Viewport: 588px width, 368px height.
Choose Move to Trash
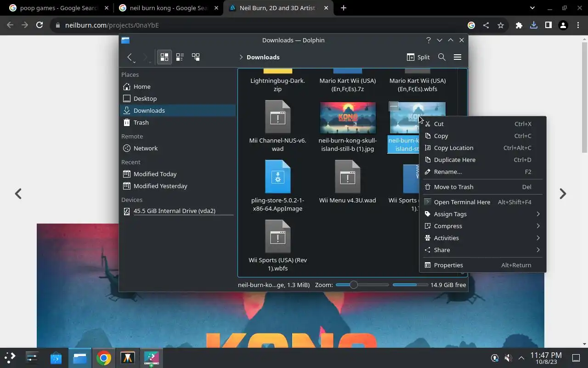click(x=482, y=187)
